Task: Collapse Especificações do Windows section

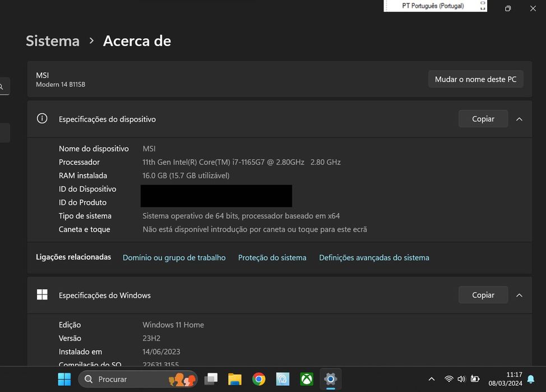Action: [519, 296]
